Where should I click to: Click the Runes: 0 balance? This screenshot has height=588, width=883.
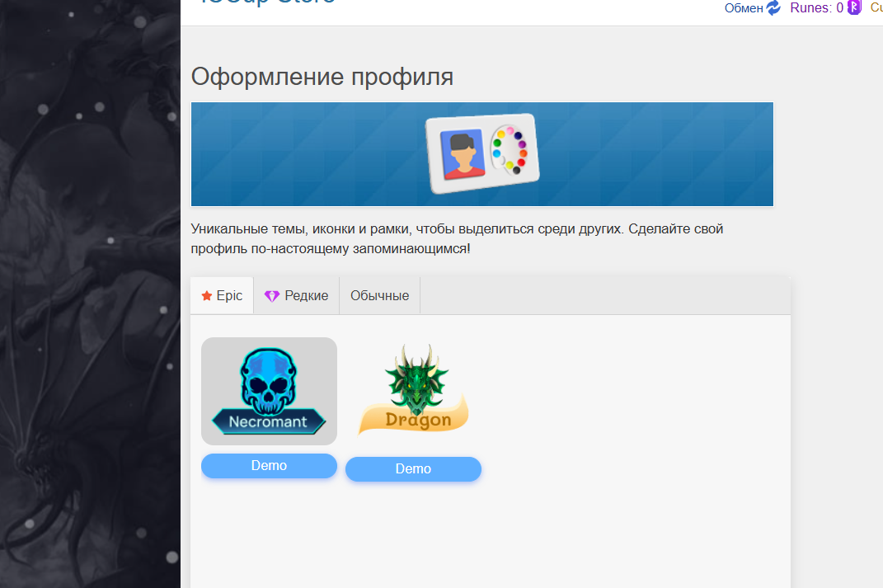816,8
